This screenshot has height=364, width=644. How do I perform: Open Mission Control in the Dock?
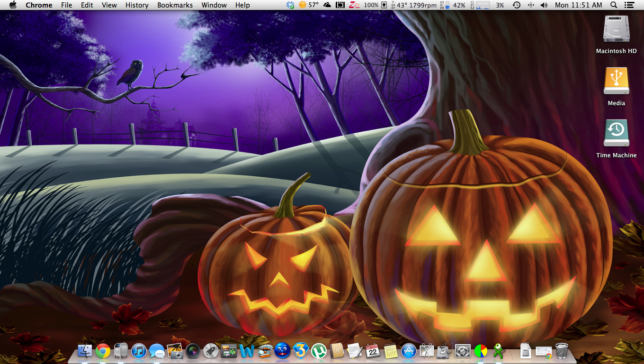pyautogui.click(x=229, y=351)
